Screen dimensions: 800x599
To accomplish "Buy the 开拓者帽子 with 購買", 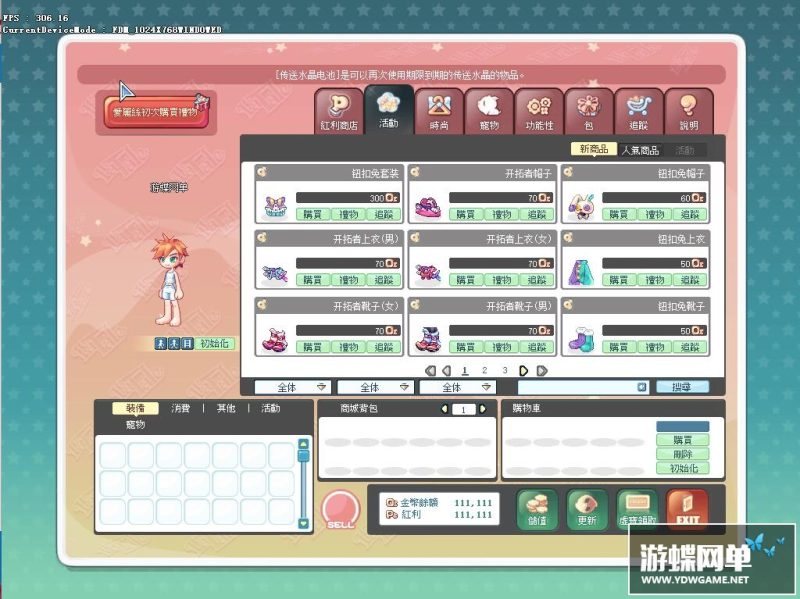I will tap(466, 214).
